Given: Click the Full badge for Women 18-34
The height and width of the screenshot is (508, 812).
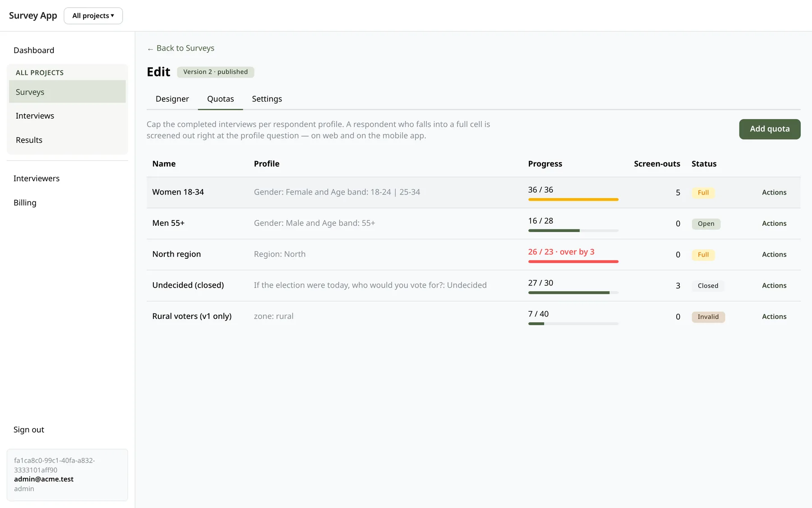Looking at the screenshot, I should point(703,193).
